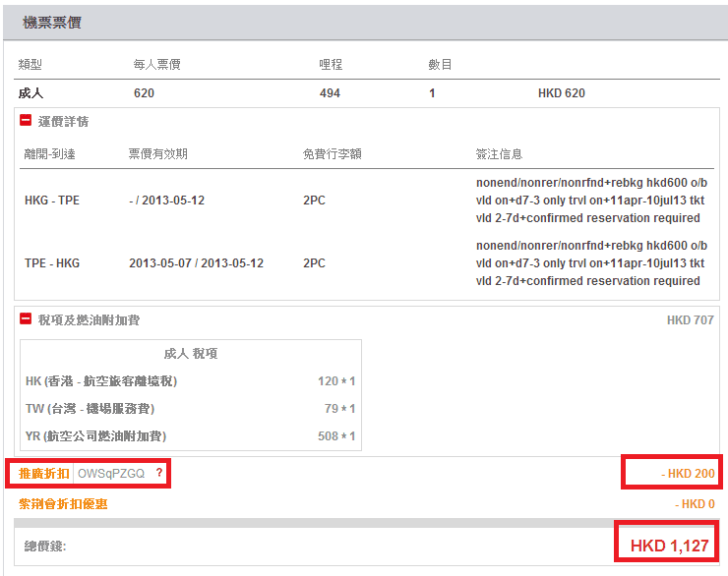
Task: Collapse the 稅項及燃油附加費 minus icon
Action: pyautogui.click(x=26, y=320)
